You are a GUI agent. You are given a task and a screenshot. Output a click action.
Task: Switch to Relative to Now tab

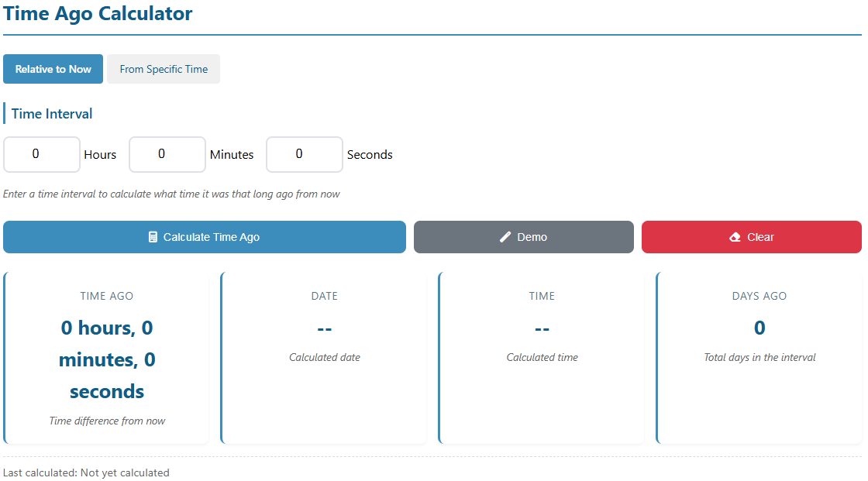click(x=53, y=69)
